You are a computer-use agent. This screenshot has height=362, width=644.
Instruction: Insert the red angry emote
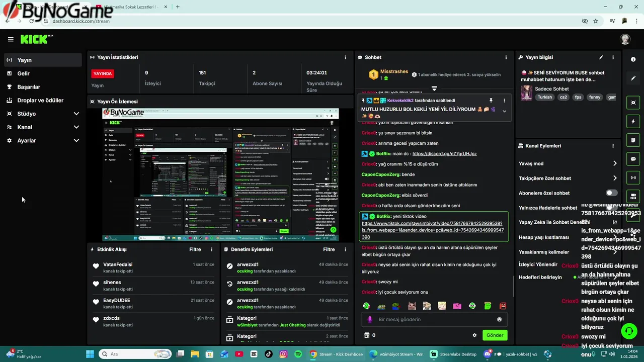(503, 306)
